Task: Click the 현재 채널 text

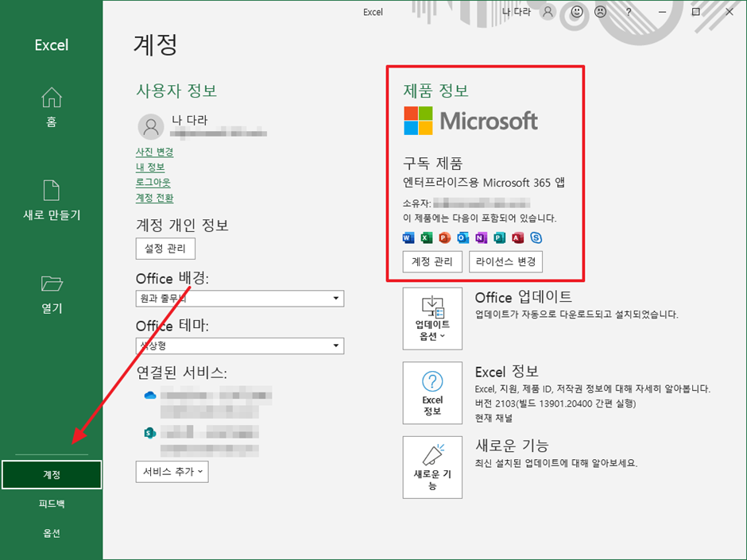Action: point(493,418)
